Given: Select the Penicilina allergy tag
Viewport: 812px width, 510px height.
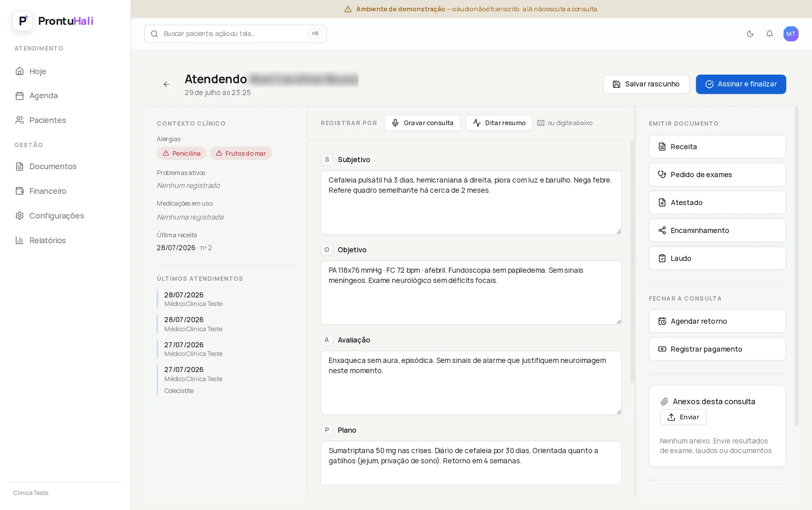Looking at the screenshot, I should pos(182,153).
